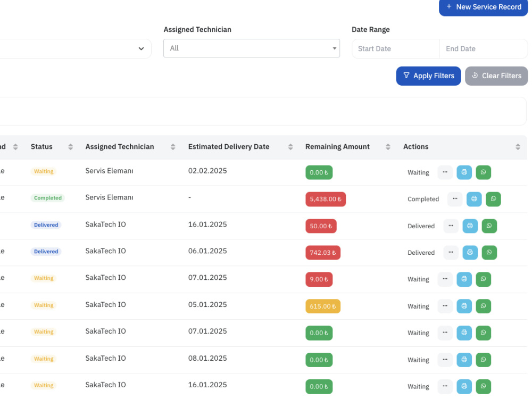This screenshot has height=399, width=532.
Task: WhatsApp the customer of the 50.00 ₺ record
Action: point(489,226)
